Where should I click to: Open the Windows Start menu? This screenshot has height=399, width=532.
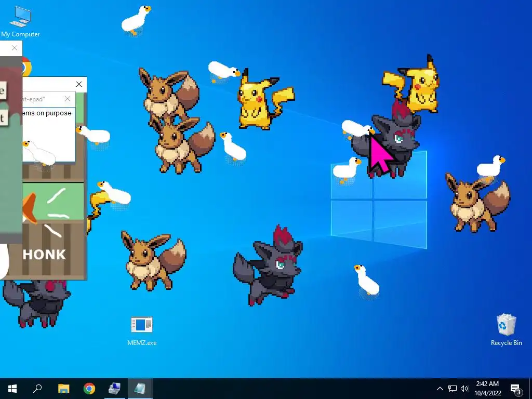12,389
